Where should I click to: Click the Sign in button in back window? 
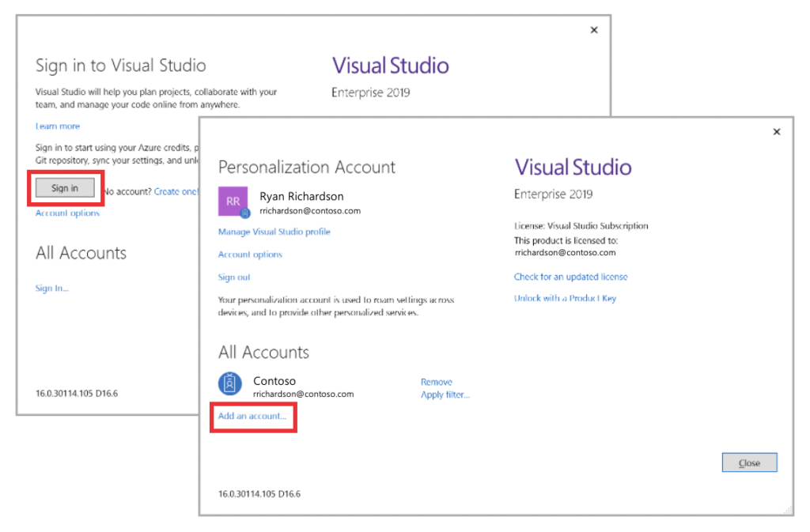(65, 188)
